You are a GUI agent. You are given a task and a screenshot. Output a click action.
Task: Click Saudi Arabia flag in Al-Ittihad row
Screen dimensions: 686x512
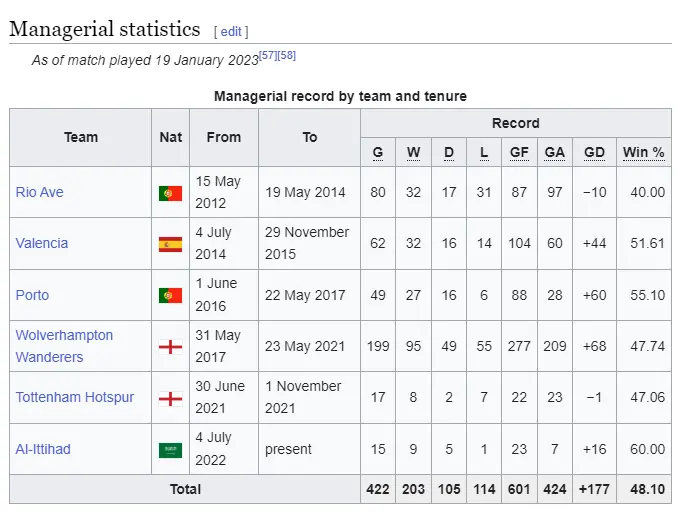click(x=170, y=450)
